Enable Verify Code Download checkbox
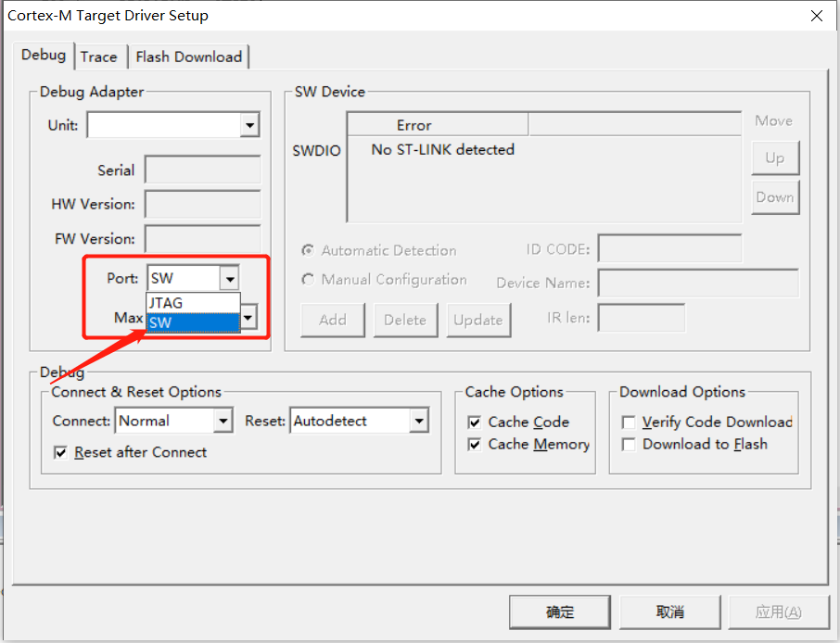Screen dimensions: 840x643 point(629,422)
